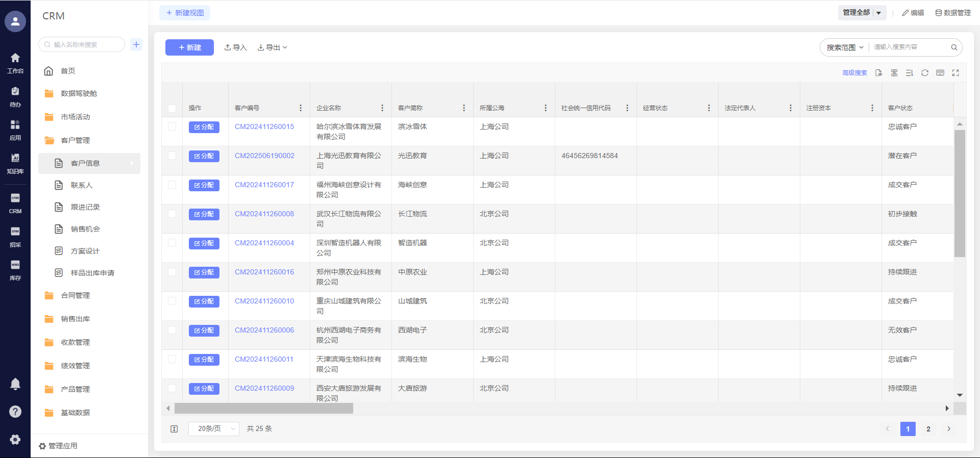Click the horizontal scrollbar under the table
Screen dimensions: 980x458
coord(263,409)
